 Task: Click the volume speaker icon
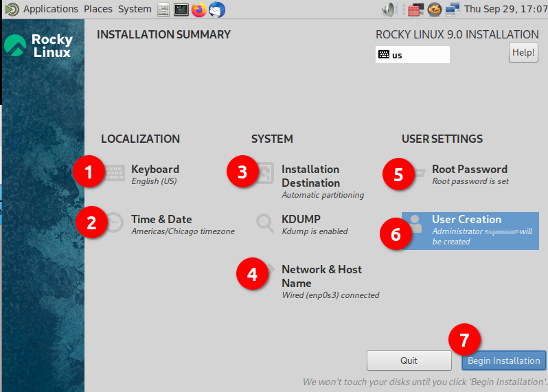[x=390, y=10]
